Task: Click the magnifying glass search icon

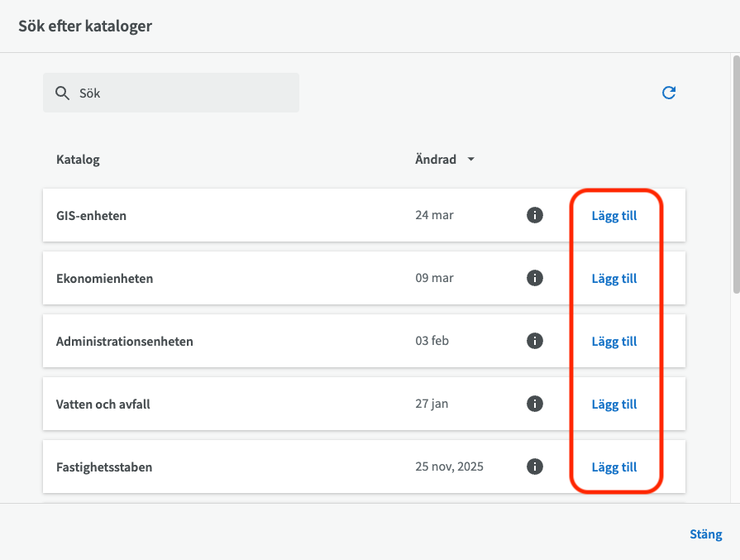Action: click(62, 93)
